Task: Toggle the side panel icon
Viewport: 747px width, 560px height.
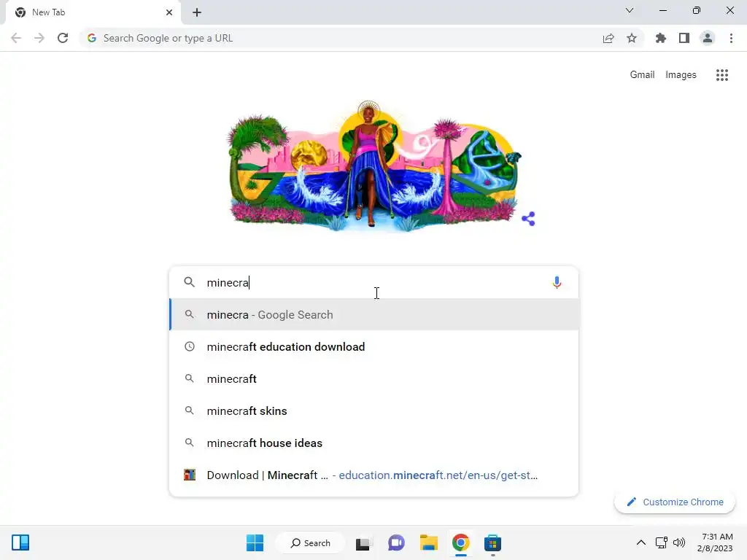Action: click(x=684, y=38)
